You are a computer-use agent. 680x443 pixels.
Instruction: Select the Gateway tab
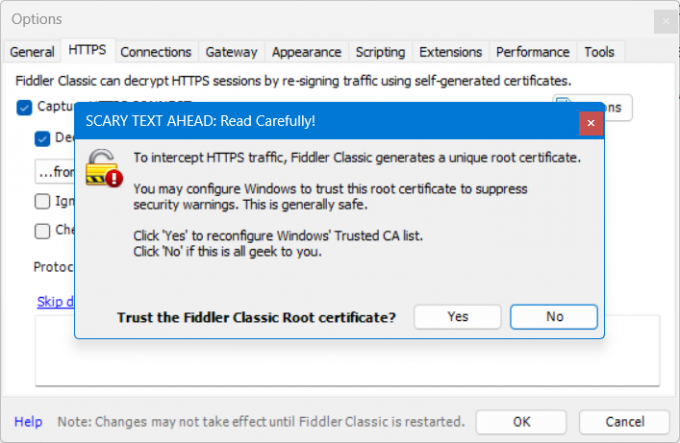point(231,52)
